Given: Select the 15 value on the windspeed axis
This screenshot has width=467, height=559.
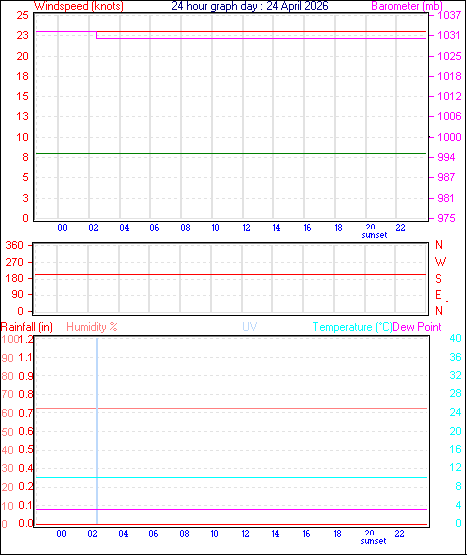Looking at the screenshot, I should [22, 96].
